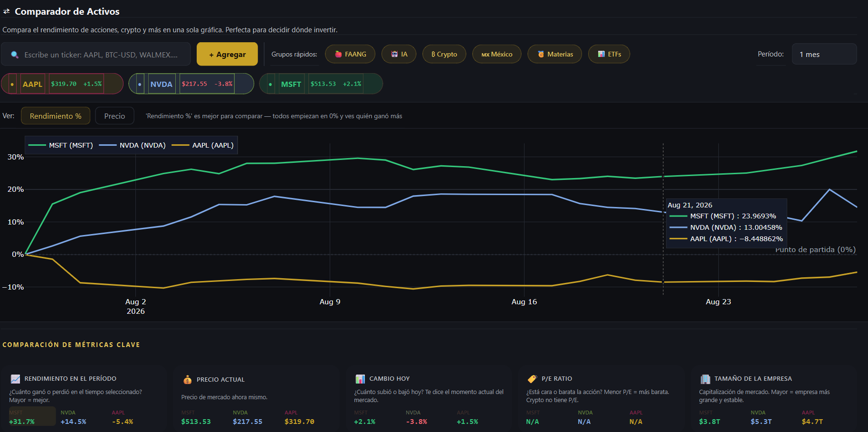Click the TAMAÑO DE LA EMPRESA card title
The width and height of the screenshot is (868, 432).
tap(753, 379)
